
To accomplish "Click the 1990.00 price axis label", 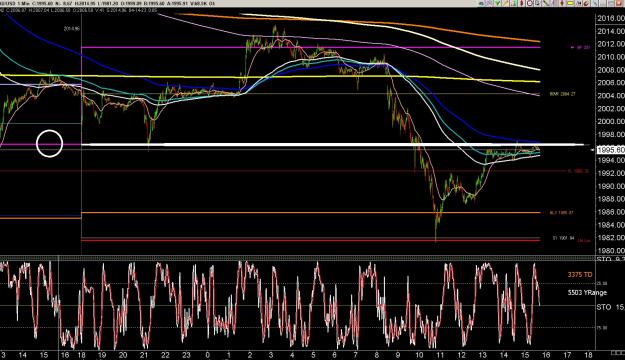I will pyautogui.click(x=610, y=186).
